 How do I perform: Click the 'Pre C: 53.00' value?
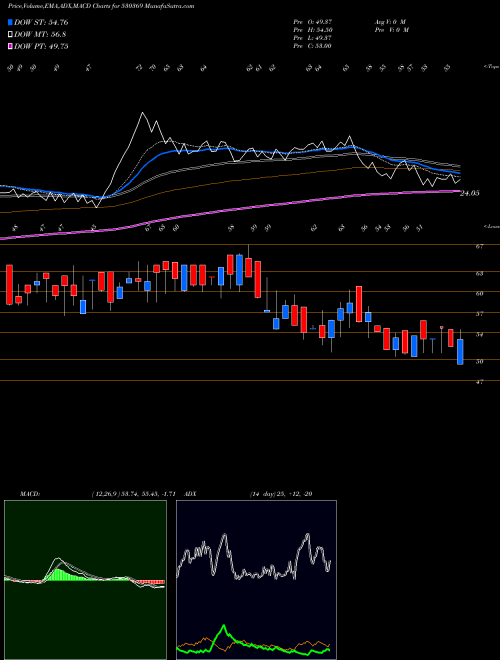(312, 46)
